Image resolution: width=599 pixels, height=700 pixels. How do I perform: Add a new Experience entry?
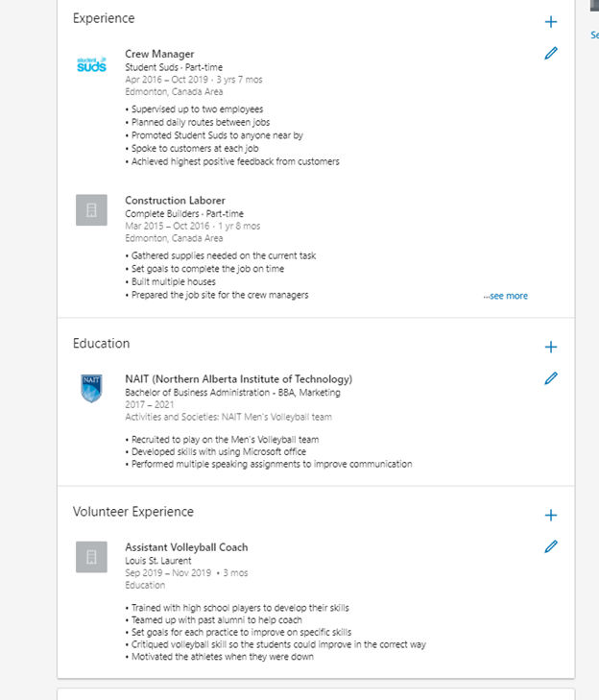click(550, 21)
